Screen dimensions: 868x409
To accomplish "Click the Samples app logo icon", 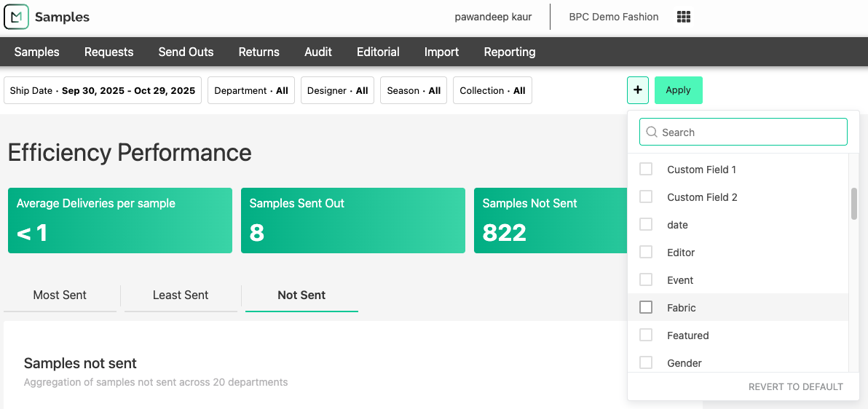I will (16, 17).
